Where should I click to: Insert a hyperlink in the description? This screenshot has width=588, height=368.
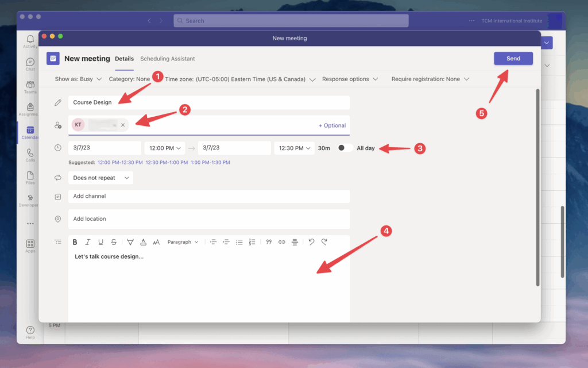pos(281,242)
